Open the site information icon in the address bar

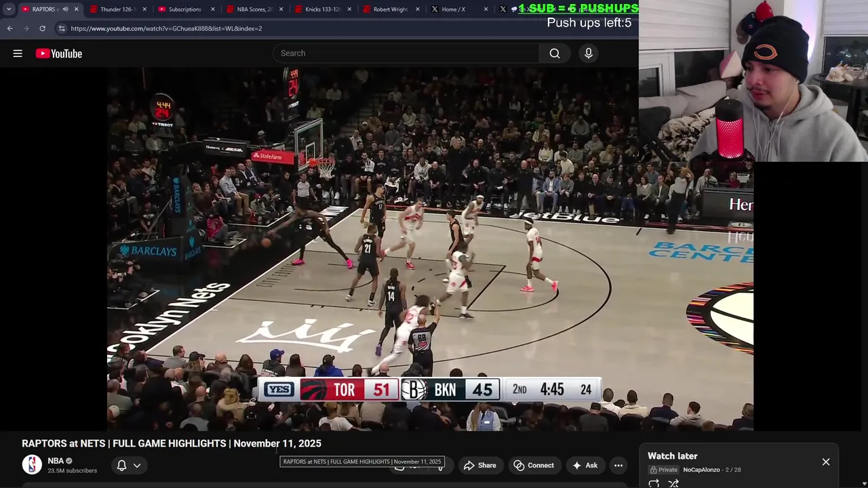(62, 28)
